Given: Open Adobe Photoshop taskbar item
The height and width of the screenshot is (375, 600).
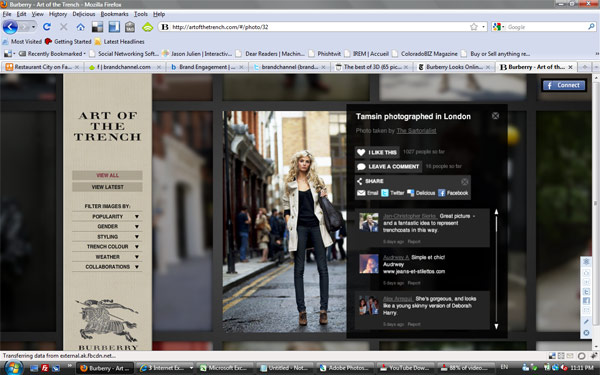Looking at the screenshot, I should [x=346, y=368].
